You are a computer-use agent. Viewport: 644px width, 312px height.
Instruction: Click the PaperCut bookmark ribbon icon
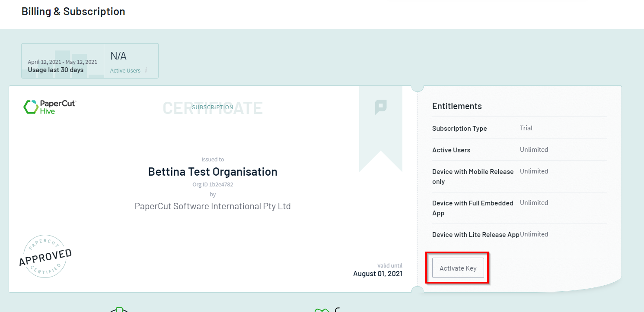point(380,107)
